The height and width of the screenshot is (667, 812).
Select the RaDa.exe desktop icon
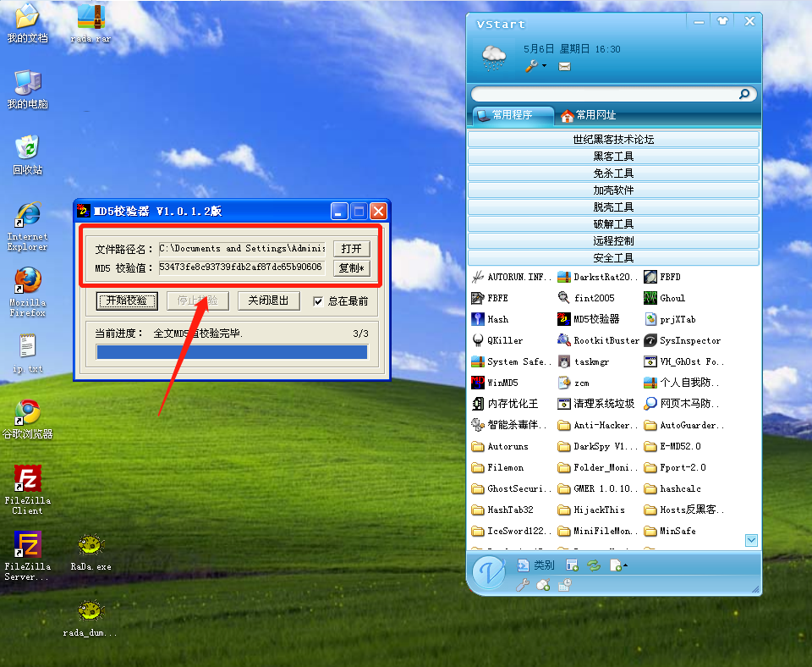pyautogui.click(x=91, y=553)
